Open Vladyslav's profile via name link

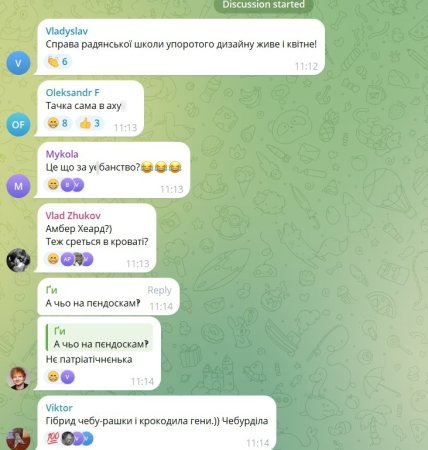[x=67, y=31]
